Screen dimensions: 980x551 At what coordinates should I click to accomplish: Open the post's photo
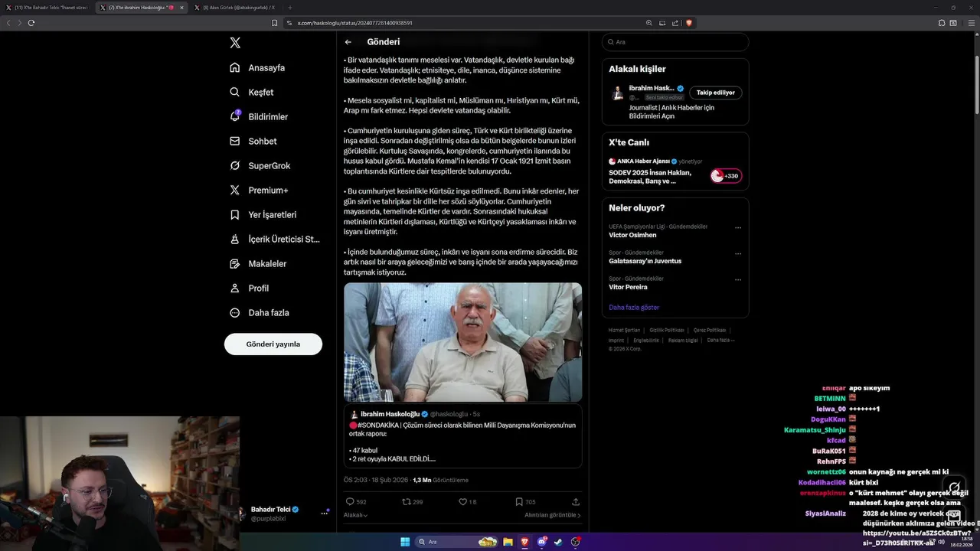462,342
